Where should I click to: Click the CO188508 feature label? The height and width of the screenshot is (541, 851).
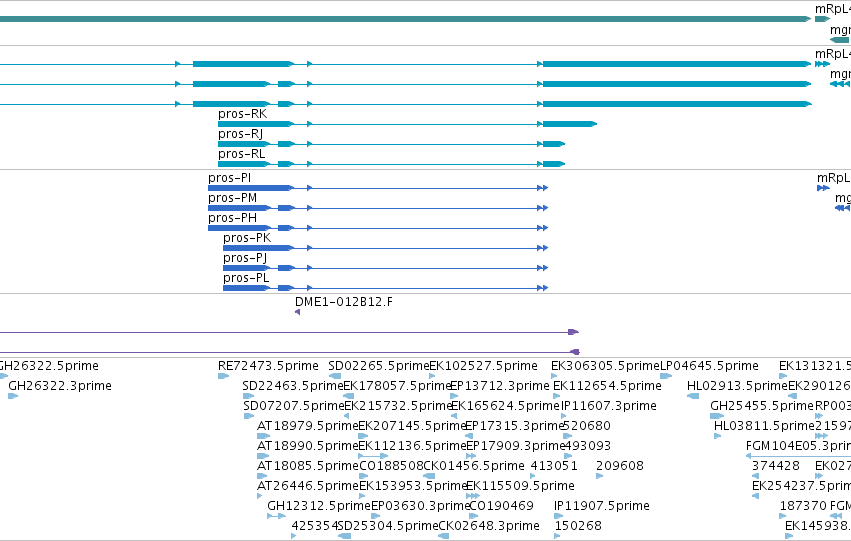pos(391,467)
